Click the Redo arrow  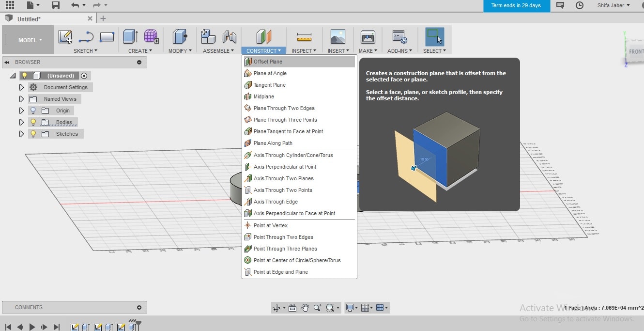pos(96,5)
